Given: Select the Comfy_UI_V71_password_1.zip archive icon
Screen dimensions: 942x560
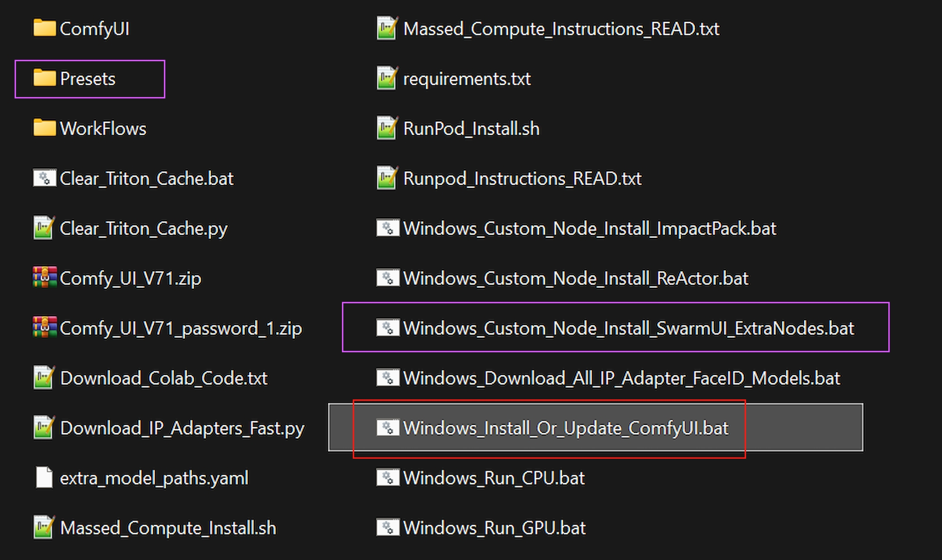Looking at the screenshot, I should pos(44,327).
